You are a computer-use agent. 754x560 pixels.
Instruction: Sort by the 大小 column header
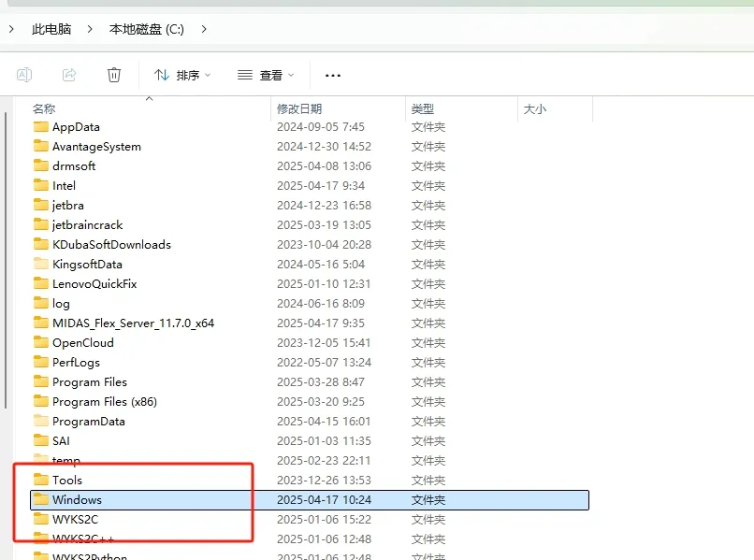coord(535,109)
